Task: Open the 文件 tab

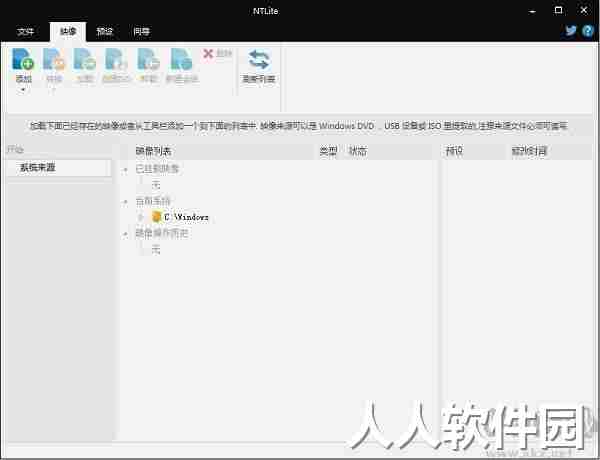Action: pos(25,32)
